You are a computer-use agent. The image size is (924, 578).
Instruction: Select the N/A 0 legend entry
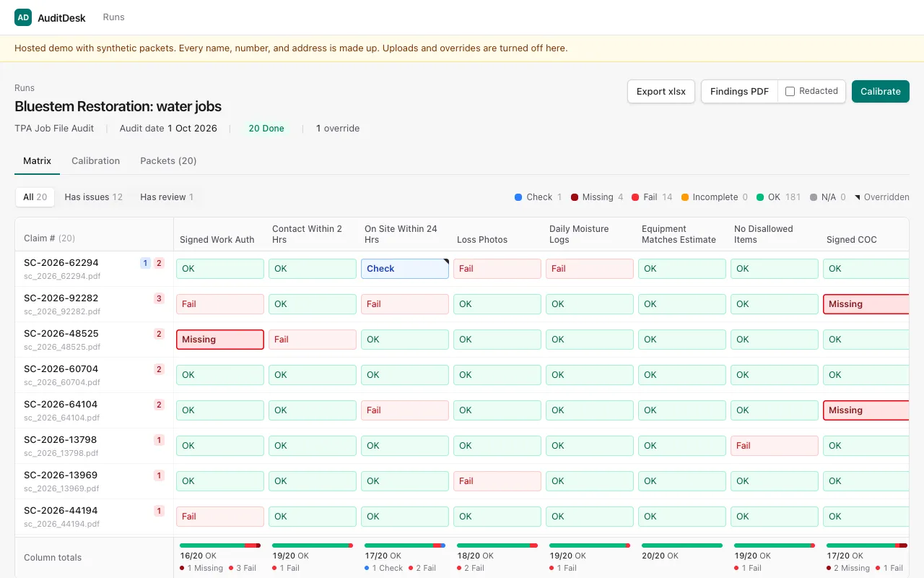click(828, 197)
